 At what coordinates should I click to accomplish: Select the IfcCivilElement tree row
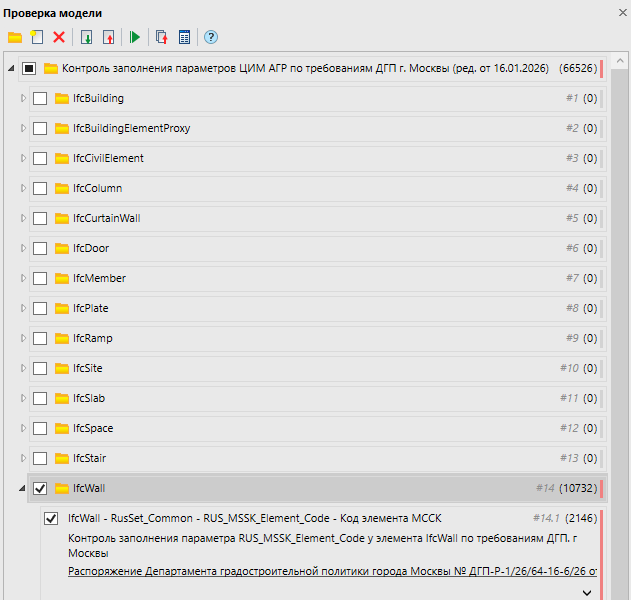coord(318,159)
